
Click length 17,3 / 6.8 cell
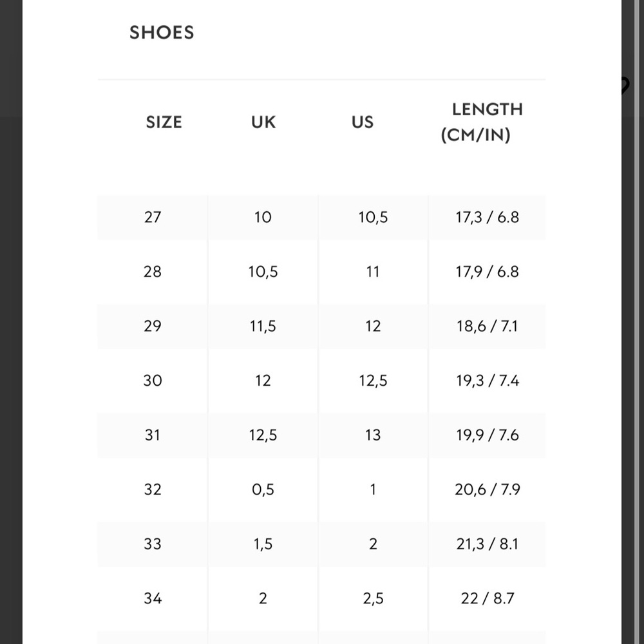(487, 217)
